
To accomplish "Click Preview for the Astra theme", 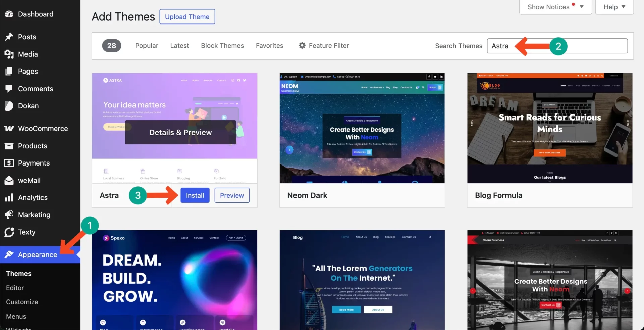I will (x=232, y=195).
